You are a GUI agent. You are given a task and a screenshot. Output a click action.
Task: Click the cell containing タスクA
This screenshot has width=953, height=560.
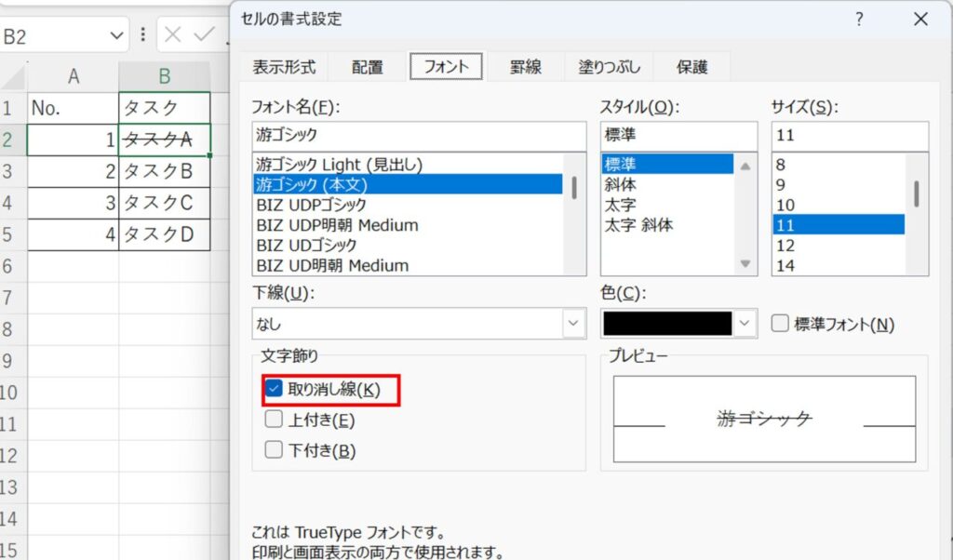(164, 140)
